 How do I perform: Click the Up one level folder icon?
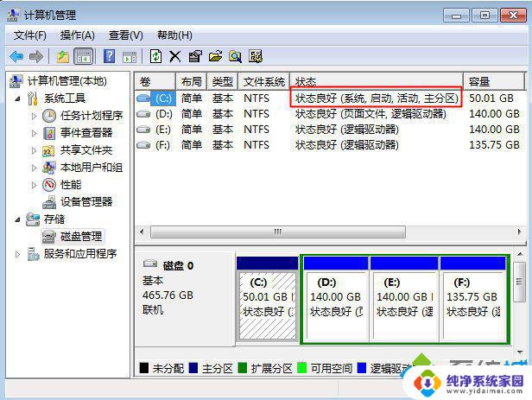click(x=63, y=56)
